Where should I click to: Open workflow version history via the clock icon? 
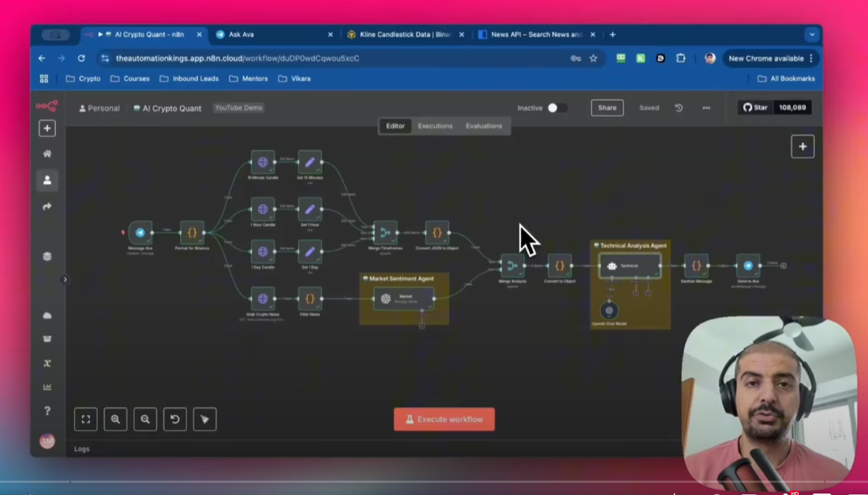point(679,107)
